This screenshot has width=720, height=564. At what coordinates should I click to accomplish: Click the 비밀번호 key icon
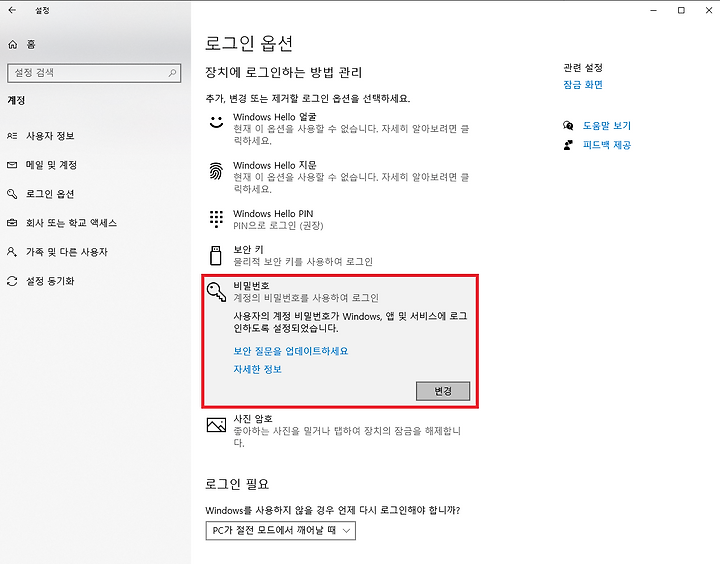point(216,292)
